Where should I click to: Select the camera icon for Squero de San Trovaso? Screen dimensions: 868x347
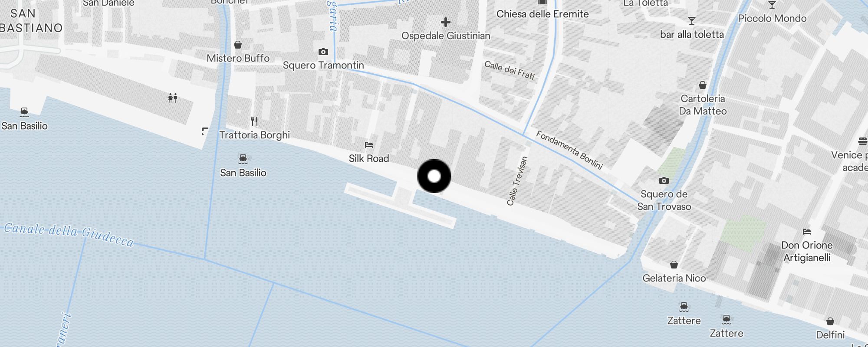pos(664,180)
